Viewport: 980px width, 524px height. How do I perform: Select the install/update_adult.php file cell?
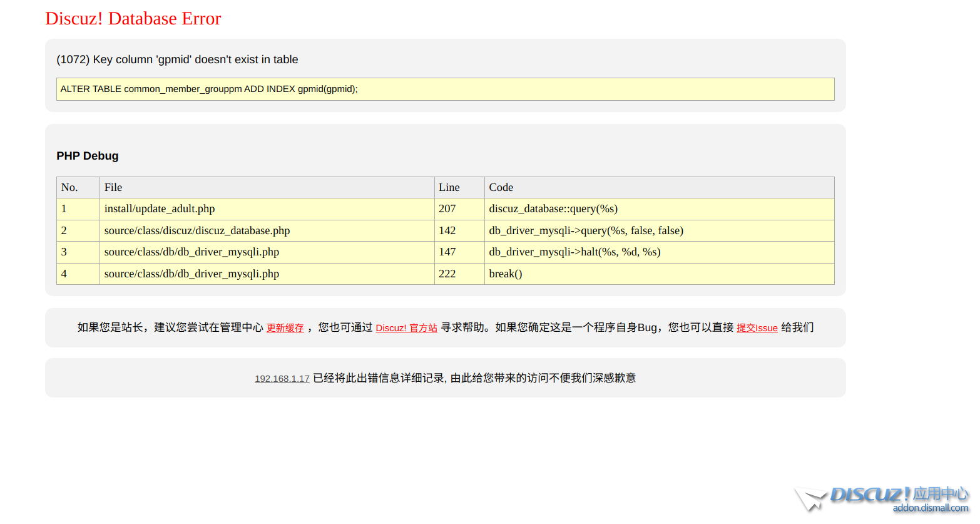pyautogui.click(x=160, y=209)
